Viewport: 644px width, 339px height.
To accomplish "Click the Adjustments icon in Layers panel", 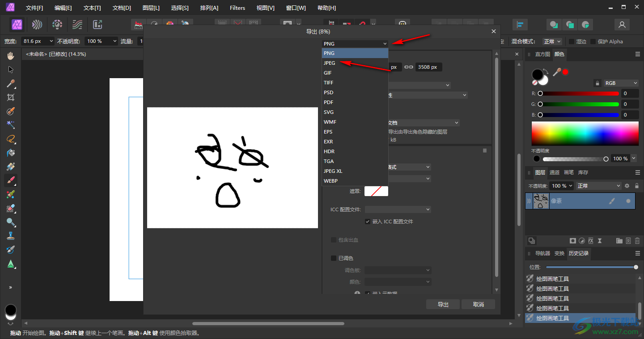I will point(581,241).
